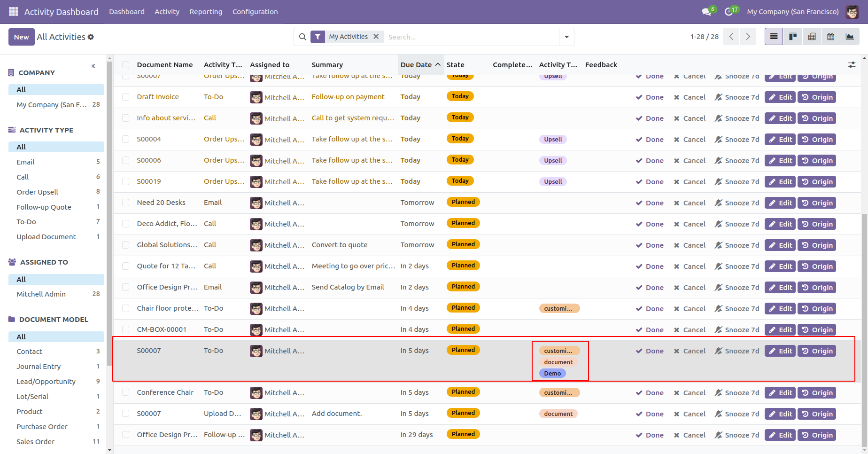Sort by the Due Date column
The height and width of the screenshot is (454, 868).
pyautogui.click(x=420, y=65)
